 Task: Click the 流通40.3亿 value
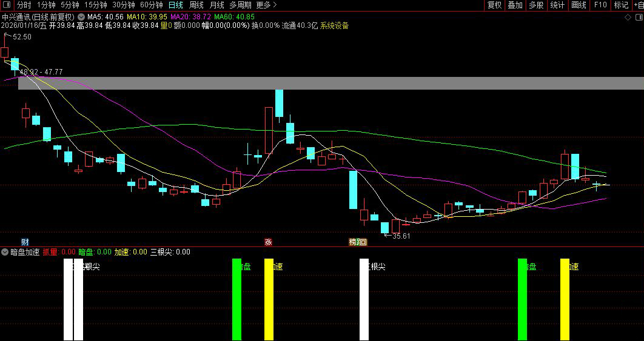pyautogui.click(x=300, y=25)
